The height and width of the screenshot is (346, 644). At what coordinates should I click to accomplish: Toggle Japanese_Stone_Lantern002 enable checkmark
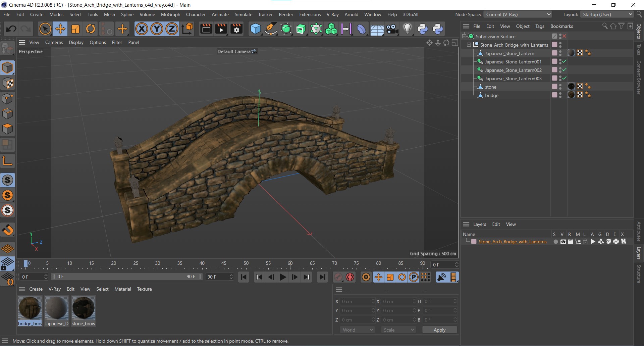(564, 70)
